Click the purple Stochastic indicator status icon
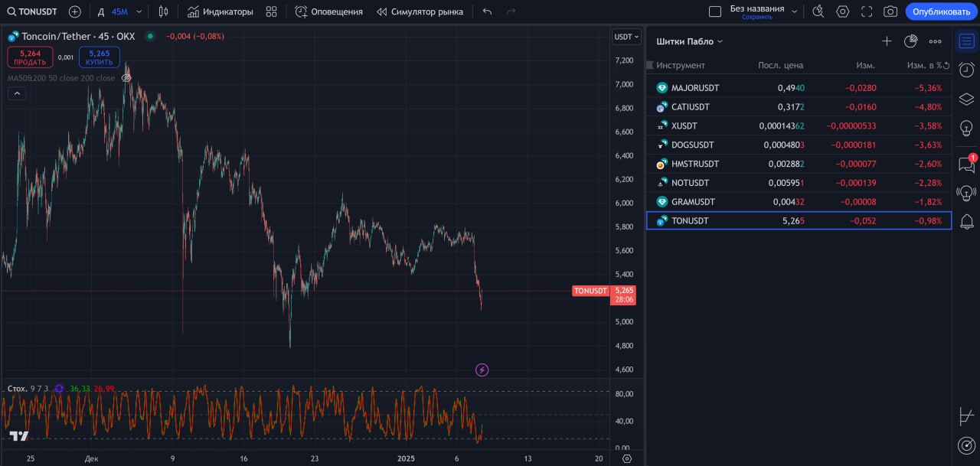 [x=59, y=389]
